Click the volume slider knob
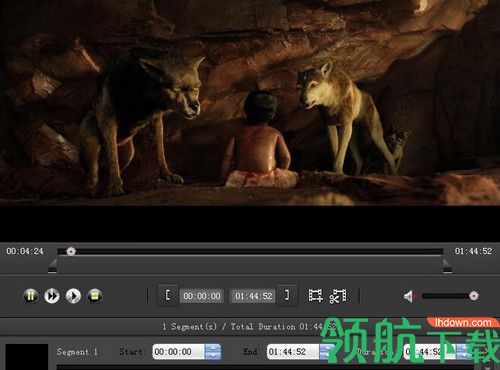 coord(474,296)
